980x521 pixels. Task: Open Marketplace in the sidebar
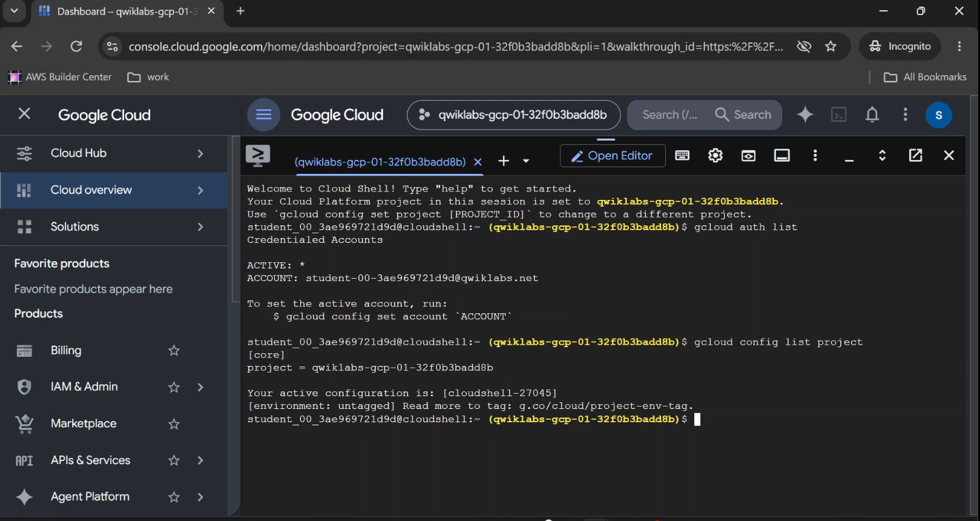tap(84, 423)
